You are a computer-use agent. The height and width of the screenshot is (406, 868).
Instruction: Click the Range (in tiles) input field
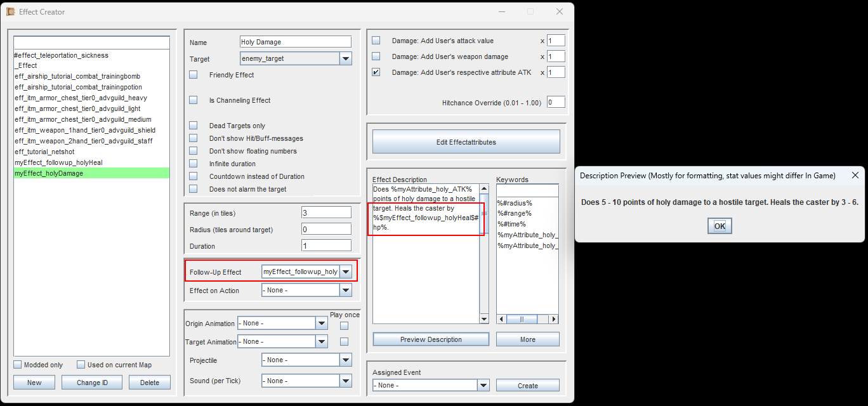pyautogui.click(x=326, y=213)
